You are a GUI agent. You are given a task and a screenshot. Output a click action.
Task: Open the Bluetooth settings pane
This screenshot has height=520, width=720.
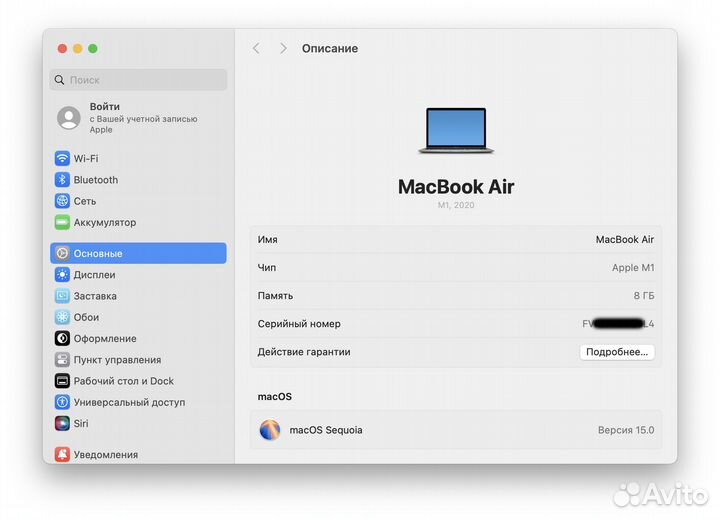[x=138, y=180]
